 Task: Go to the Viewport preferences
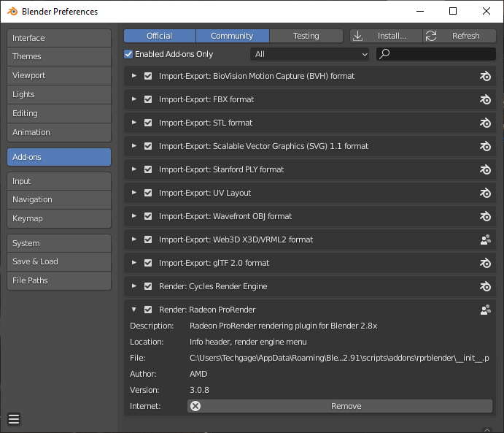(59, 75)
